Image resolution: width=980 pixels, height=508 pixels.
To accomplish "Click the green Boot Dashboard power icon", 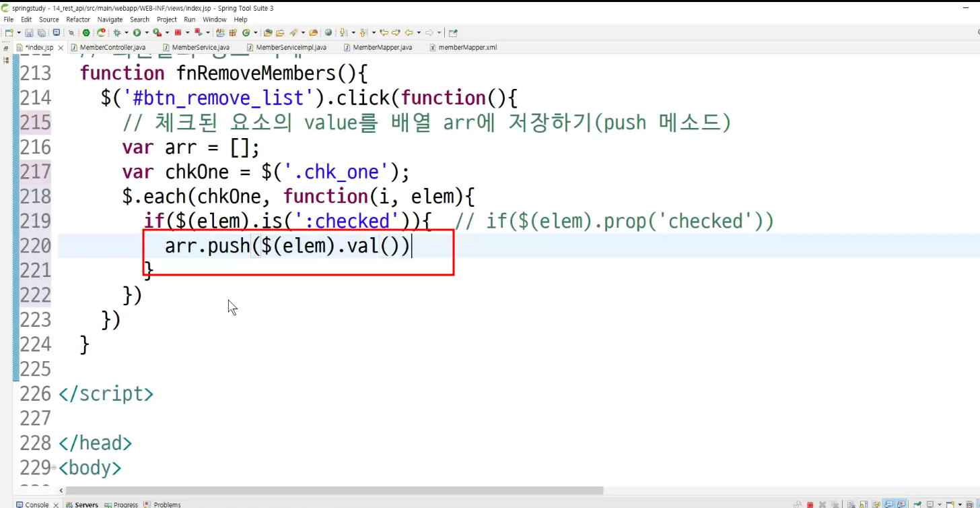I will click(x=86, y=32).
